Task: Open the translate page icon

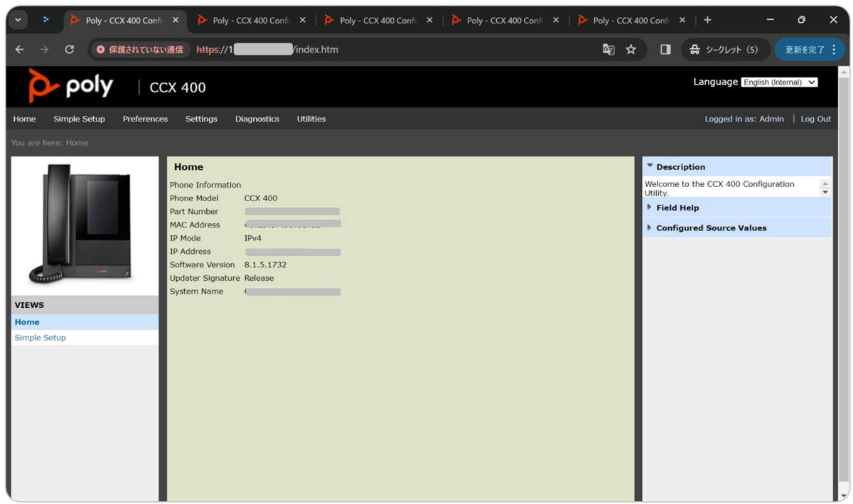Action: 608,50
